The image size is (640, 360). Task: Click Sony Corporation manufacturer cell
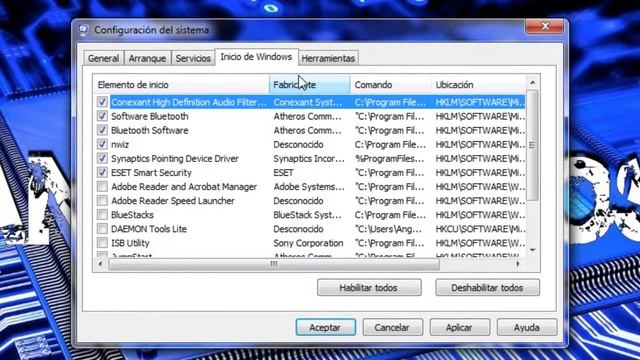[x=308, y=243]
